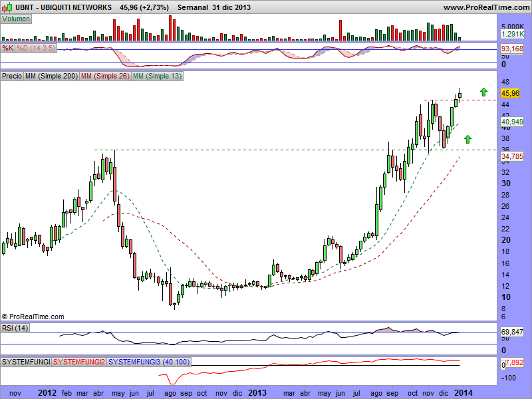Click the 30 level on the price axis
532x399 pixels.
point(506,184)
